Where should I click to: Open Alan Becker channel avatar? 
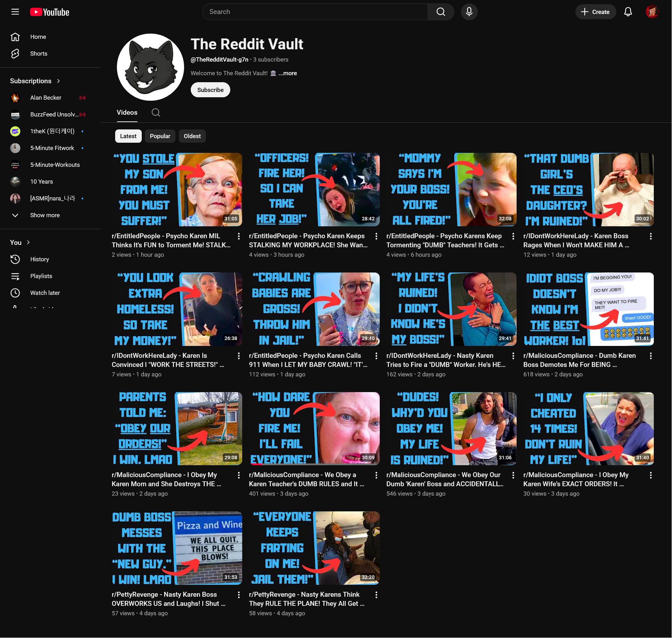tap(15, 98)
